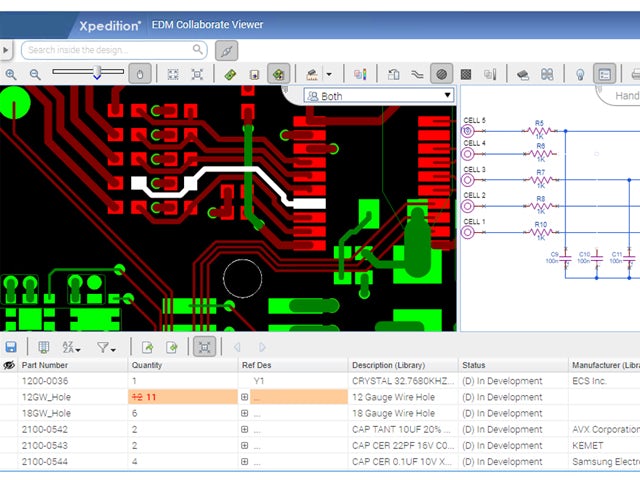
Task: Click the light bulb highlight icon
Action: click(580, 74)
